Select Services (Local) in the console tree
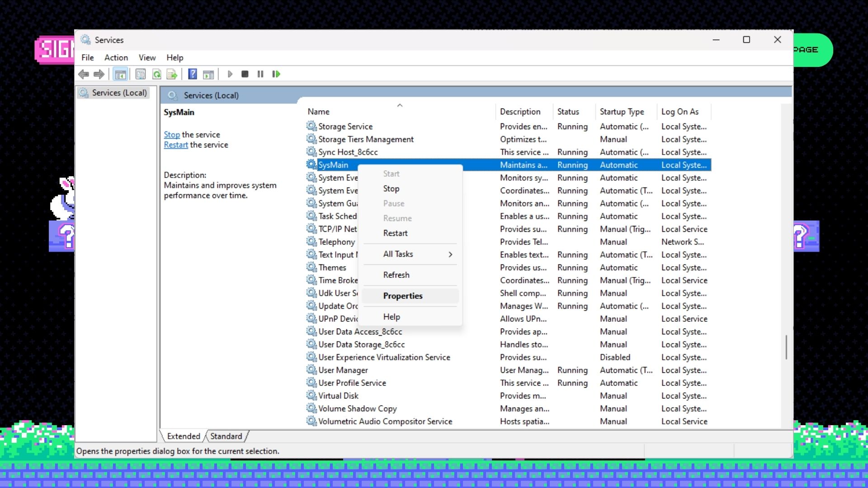Screen dimensions: 868x488 [x=114, y=93]
